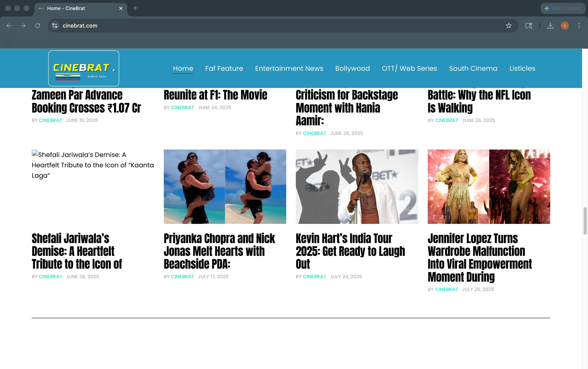Image resolution: width=588 pixels, height=369 pixels.
Task: Click CINEBRAT author link dated June 28
Action: click(50, 276)
